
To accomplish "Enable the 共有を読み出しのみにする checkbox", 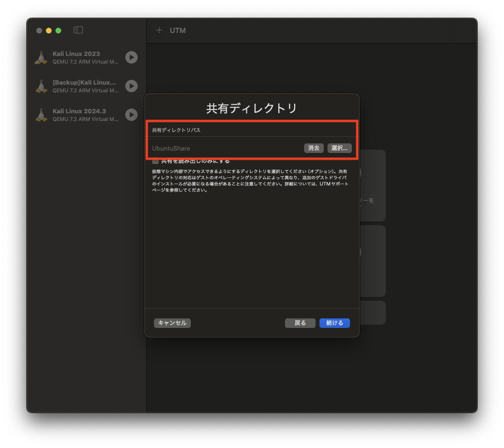I will click(x=155, y=161).
